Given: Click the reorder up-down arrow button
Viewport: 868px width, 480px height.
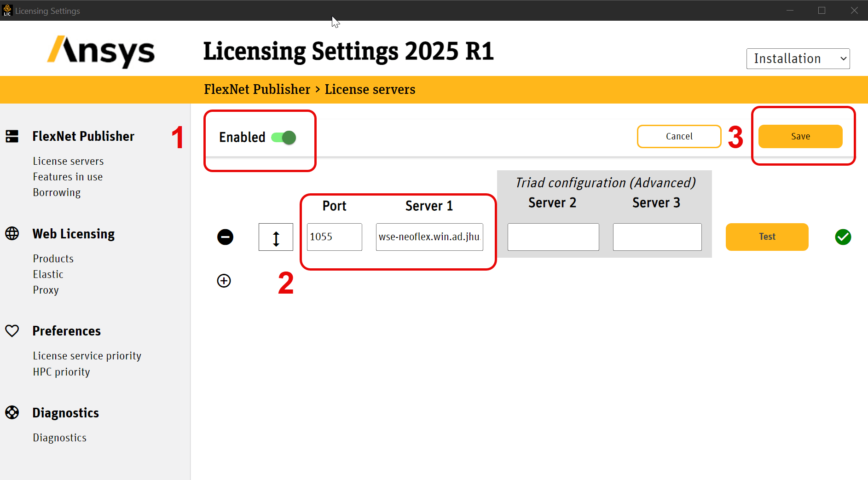Looking at the screenshot, I should 276,237.
